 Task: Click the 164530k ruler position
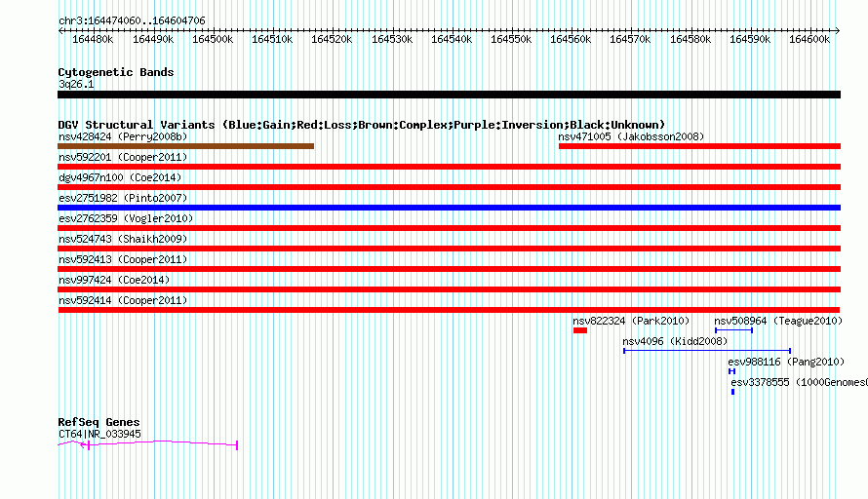(392, 39)
